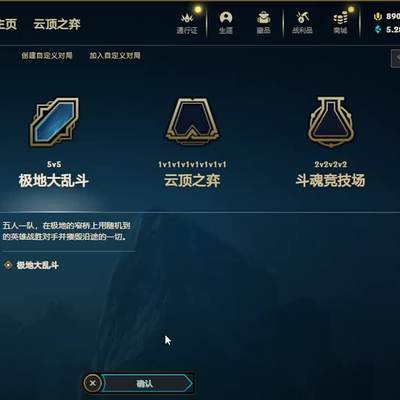The image size is (400, 400).
Task: Cancel with the round X button
Action: [93, 383]
